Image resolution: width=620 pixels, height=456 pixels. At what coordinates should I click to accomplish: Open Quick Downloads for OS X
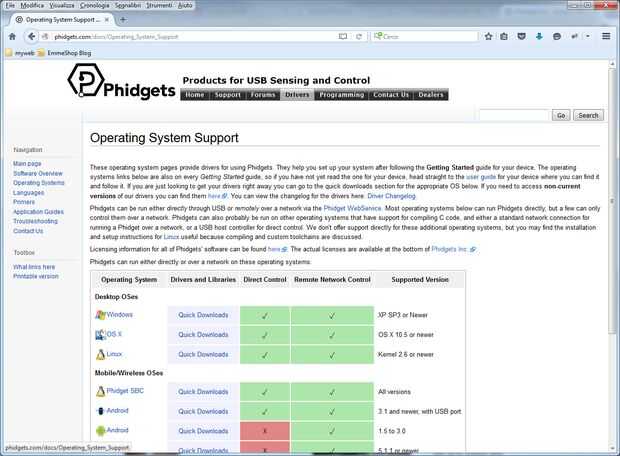(203, 335)
